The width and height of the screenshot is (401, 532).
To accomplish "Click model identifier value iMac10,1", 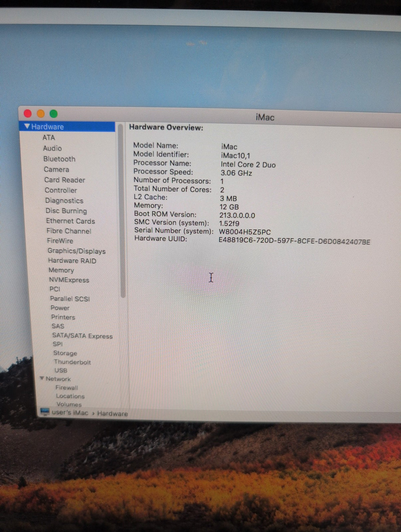I will pyautogui.click(x=235, y=156).
